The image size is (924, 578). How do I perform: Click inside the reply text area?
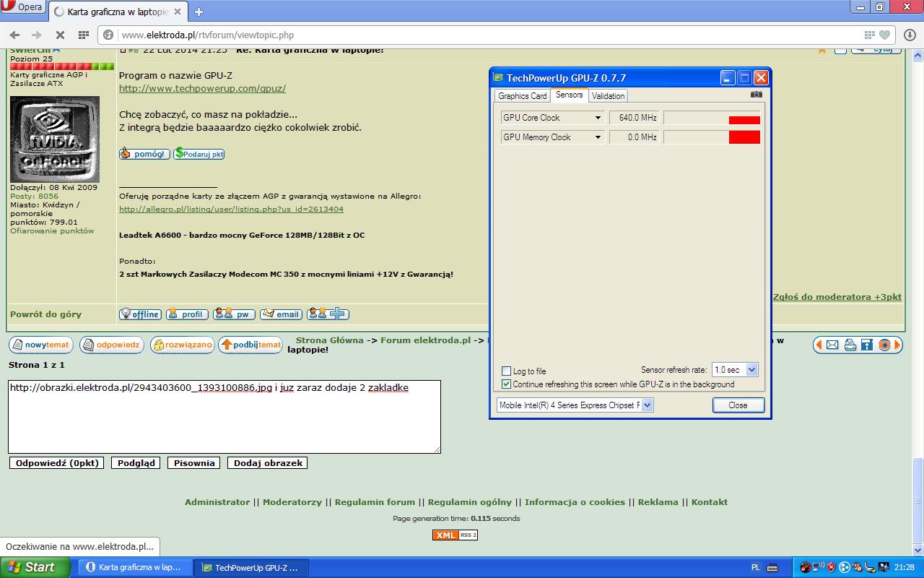point(225,417)
